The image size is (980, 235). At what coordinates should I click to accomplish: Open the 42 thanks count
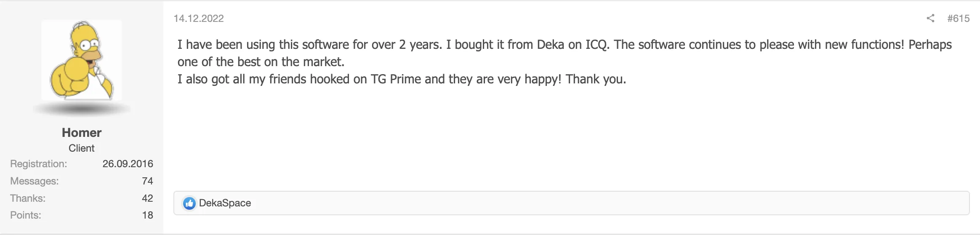click(x=147, y=198)
